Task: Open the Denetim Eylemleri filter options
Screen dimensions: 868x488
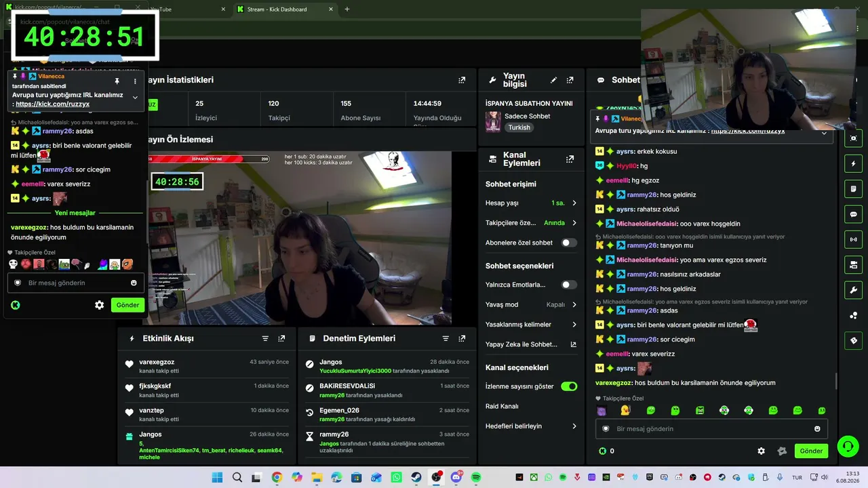Action: click(x=446, y=338)
